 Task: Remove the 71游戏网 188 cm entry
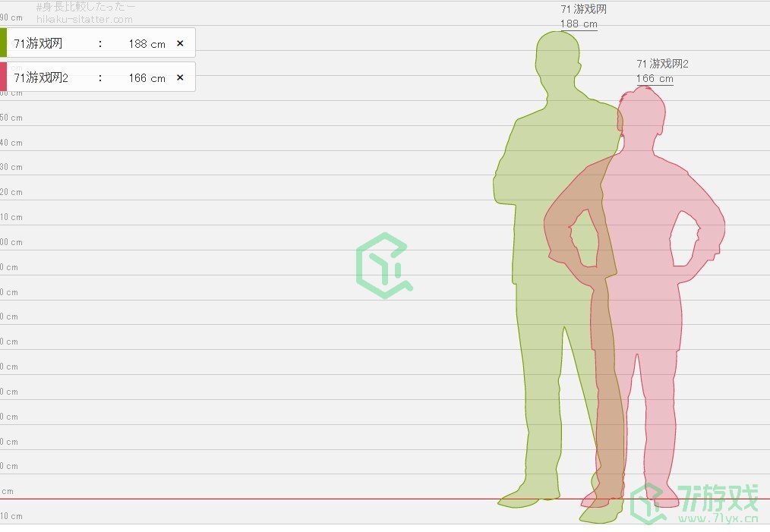(180, 43)
